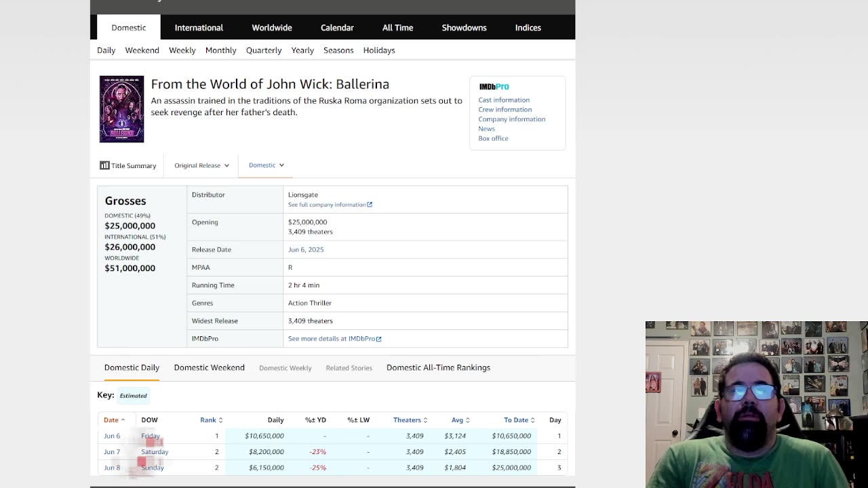Sort table by To Date column arrows
Viewport: 868px width, 488px height.
pos(532,420)
